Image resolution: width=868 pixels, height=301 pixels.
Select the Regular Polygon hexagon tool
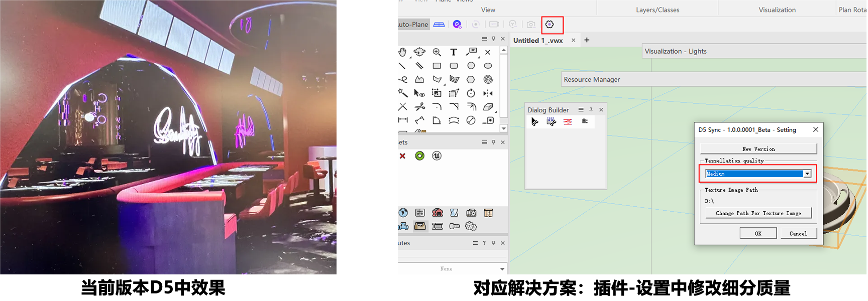(x=471, y=79)
